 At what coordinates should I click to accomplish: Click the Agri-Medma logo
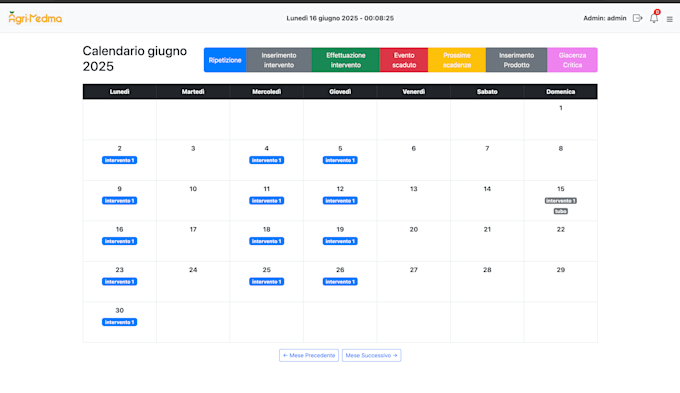pos(35,18)
